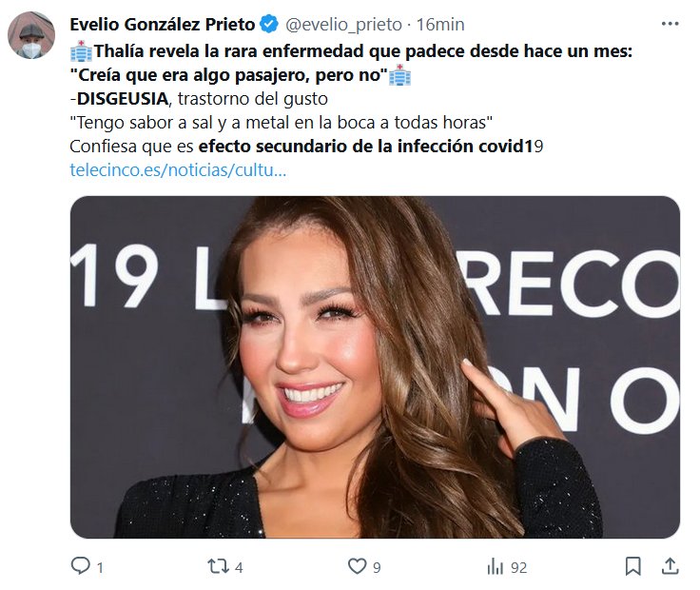
Task: Click the like count showing 9
Action: [x=377, y=567]
